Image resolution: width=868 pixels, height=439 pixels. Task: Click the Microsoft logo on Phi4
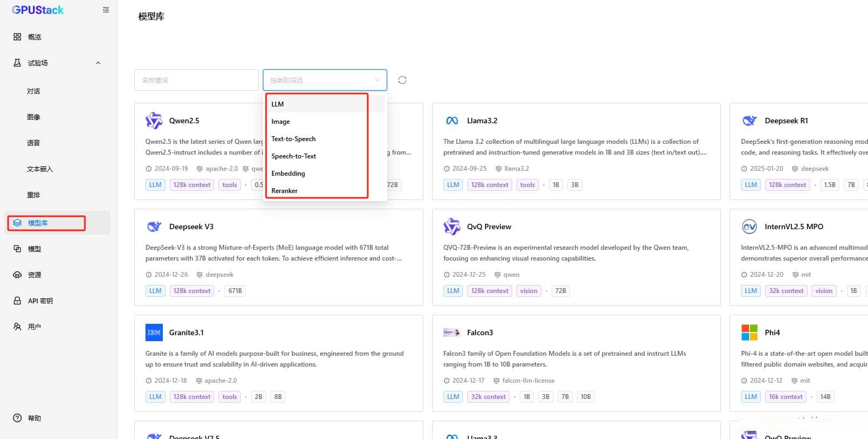click(x=750, y=332)
